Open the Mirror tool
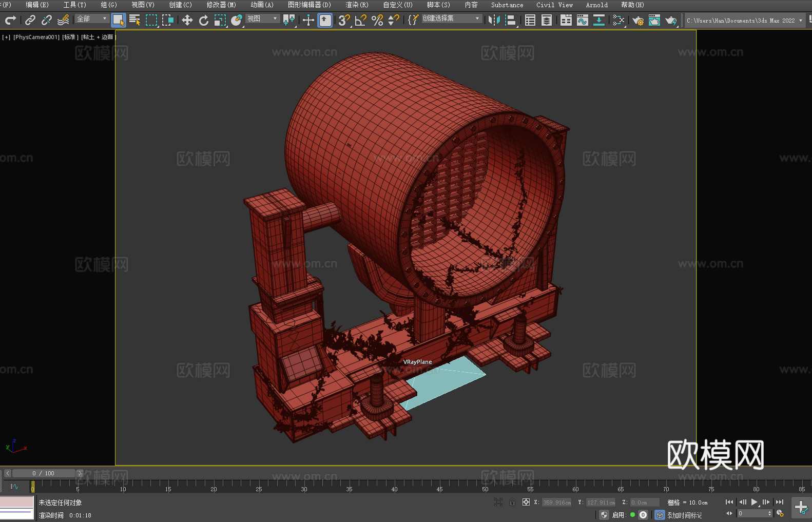Screen dimensions: 812x522 [494, 20]
